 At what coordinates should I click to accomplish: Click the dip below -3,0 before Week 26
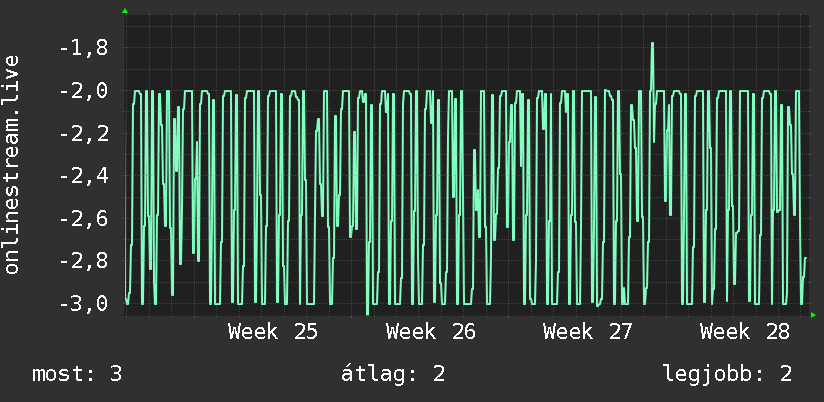[x=367, y=313]
